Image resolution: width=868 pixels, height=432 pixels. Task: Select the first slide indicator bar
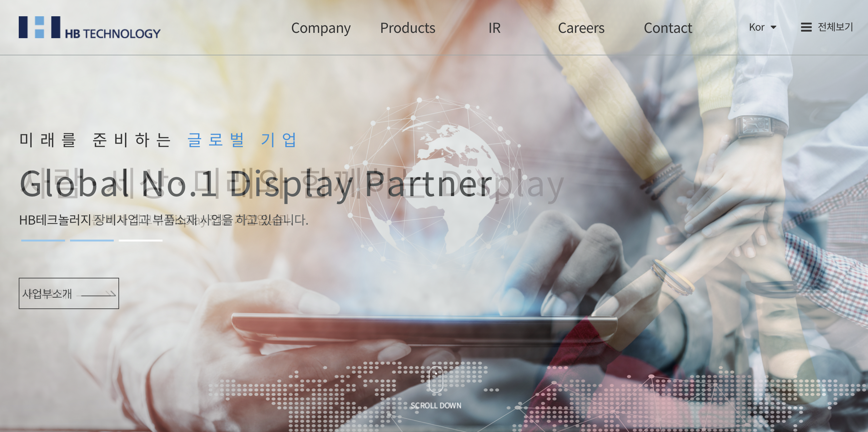[43, 241]
